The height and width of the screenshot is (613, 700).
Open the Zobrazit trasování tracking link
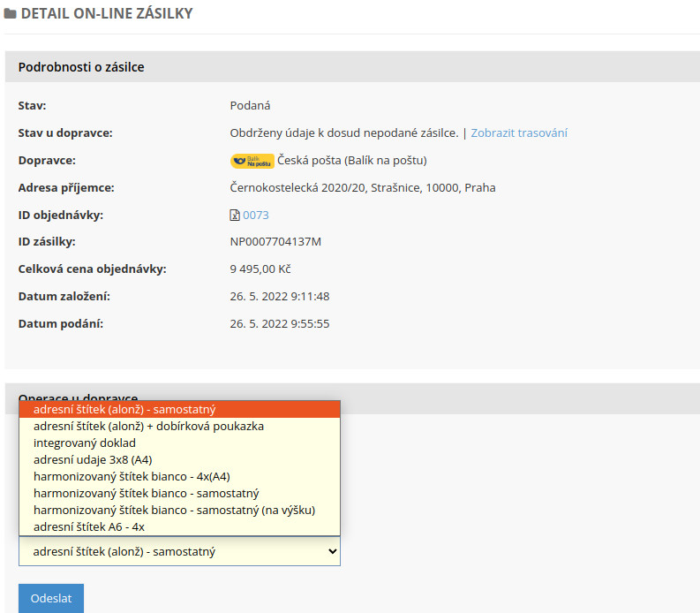tap(519, 133)
